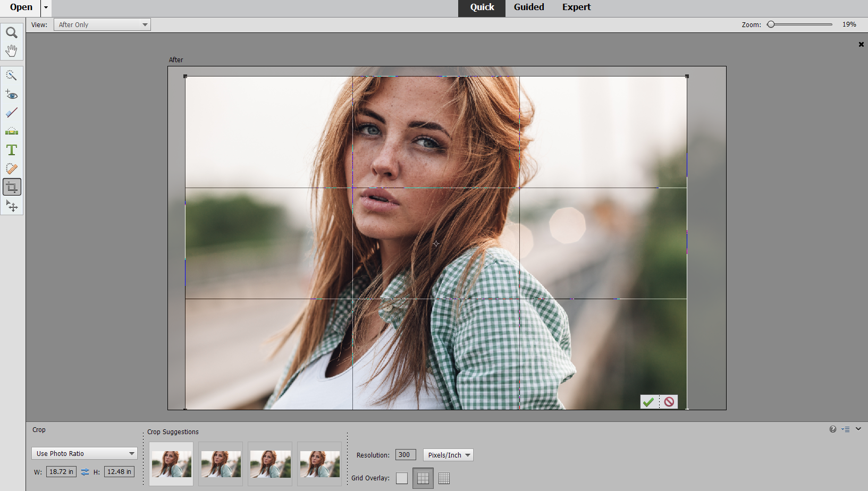Turn off the Grid Overlay

pos(402,478)
